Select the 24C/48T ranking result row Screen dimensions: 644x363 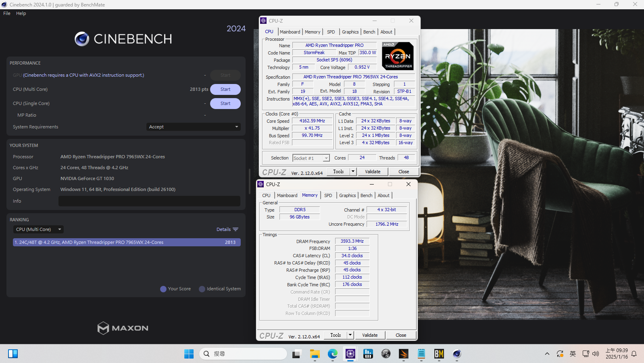pos(127,242)
